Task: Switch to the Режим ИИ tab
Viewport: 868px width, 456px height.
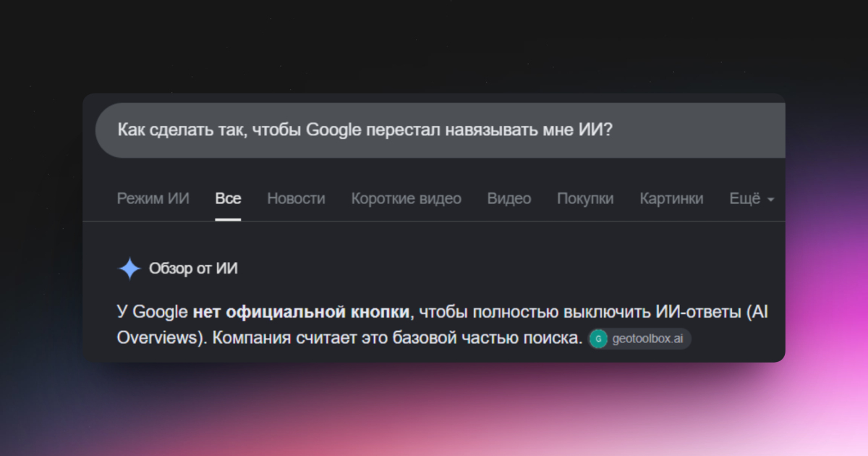Action: click(x=153, y=198)
